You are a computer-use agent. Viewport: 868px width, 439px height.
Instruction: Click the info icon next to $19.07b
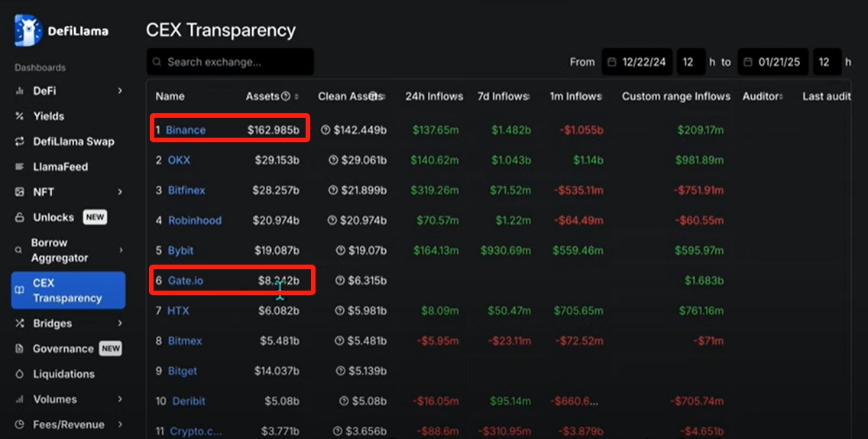pos(341,251)
